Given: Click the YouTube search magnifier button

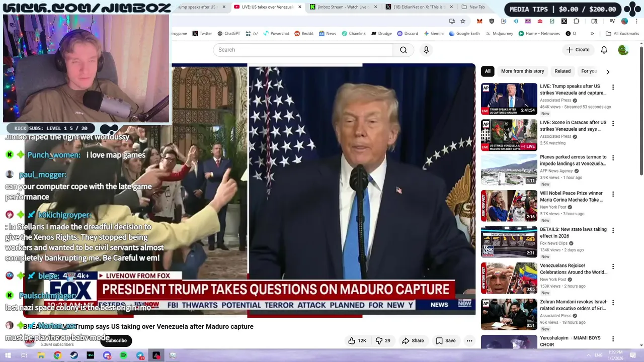Looking at the screenshot, I should (x=404, y=50).
